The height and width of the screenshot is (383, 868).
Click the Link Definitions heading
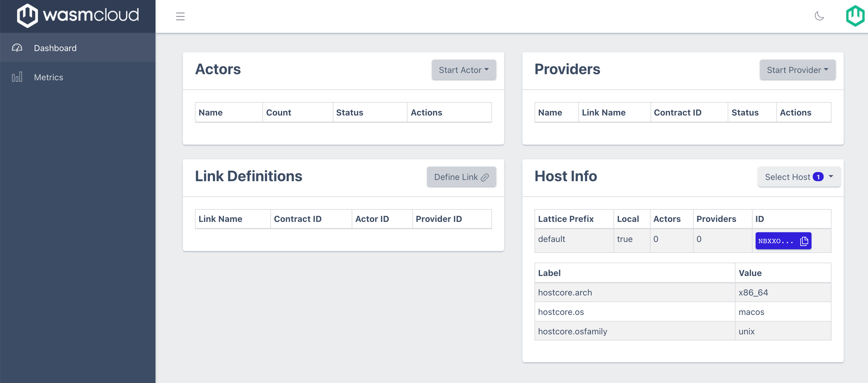[x=248, y=176]
